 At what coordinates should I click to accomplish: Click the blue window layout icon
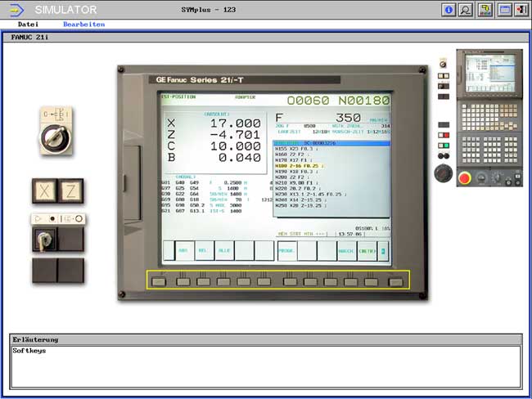coord(504,10)
